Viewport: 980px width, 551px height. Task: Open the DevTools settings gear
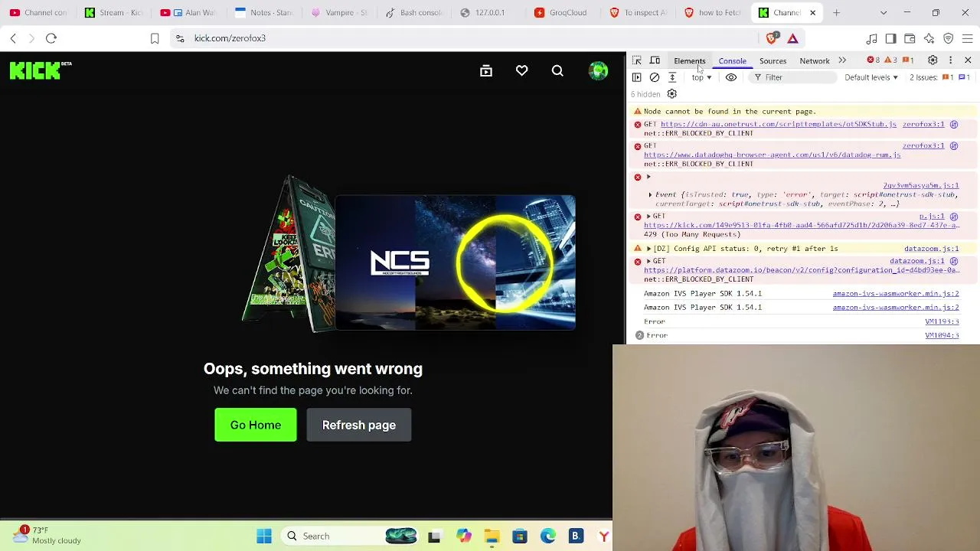933,60
